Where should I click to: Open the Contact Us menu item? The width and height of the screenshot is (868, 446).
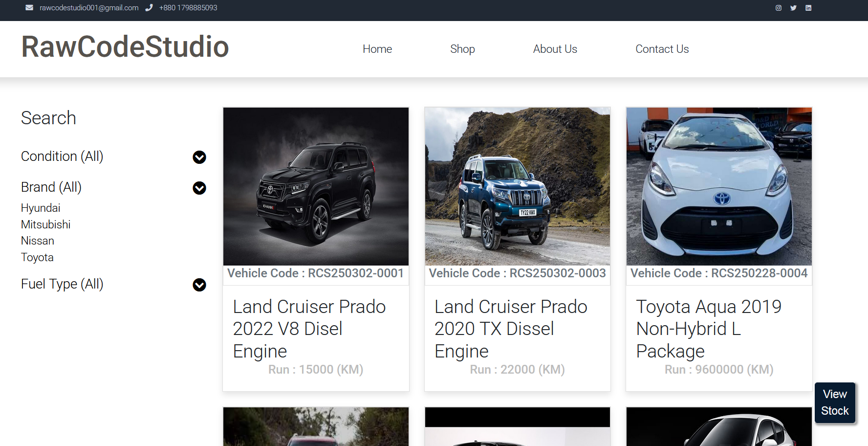[662, 49]
